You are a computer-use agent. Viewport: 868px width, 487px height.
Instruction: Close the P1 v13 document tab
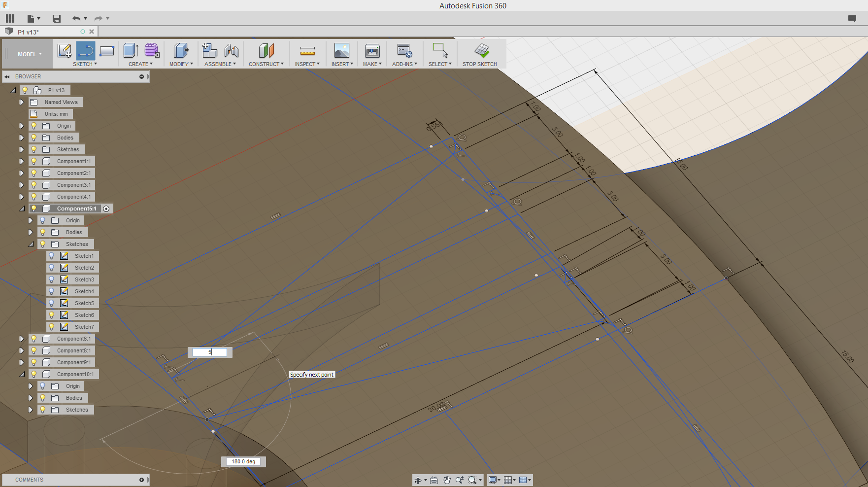click(x=92, y=32)
